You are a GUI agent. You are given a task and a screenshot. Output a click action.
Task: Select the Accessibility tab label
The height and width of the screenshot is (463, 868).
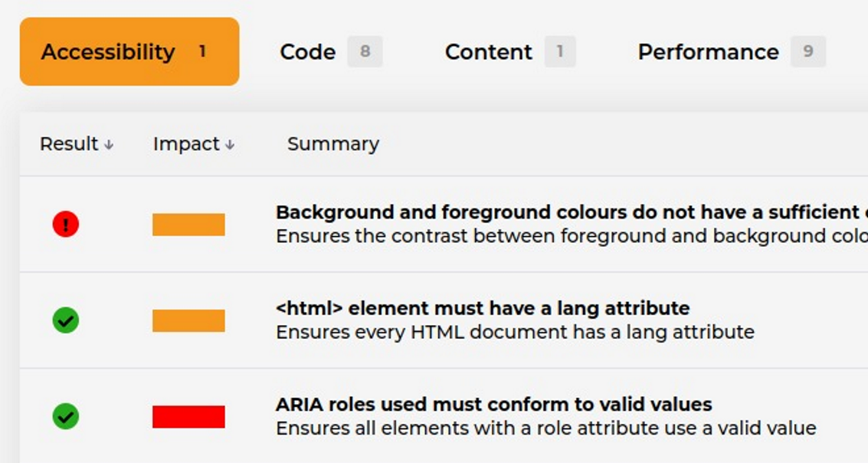tap(108, 52)
